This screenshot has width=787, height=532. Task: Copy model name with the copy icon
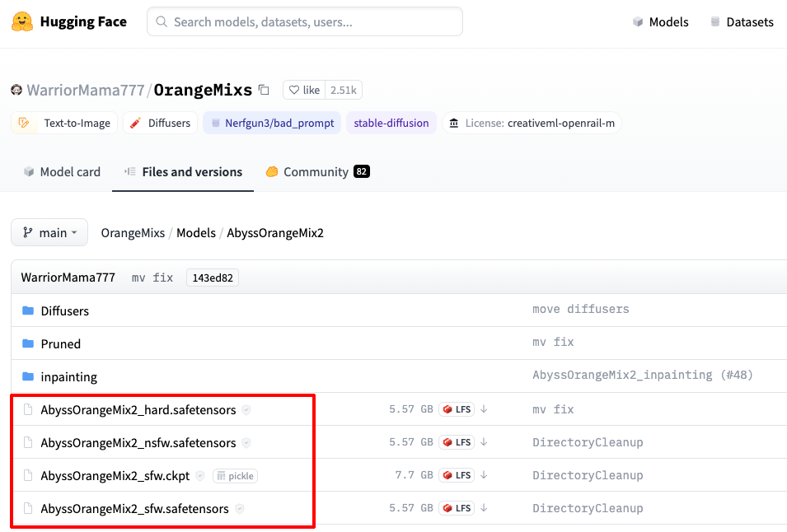coord(264,90)
